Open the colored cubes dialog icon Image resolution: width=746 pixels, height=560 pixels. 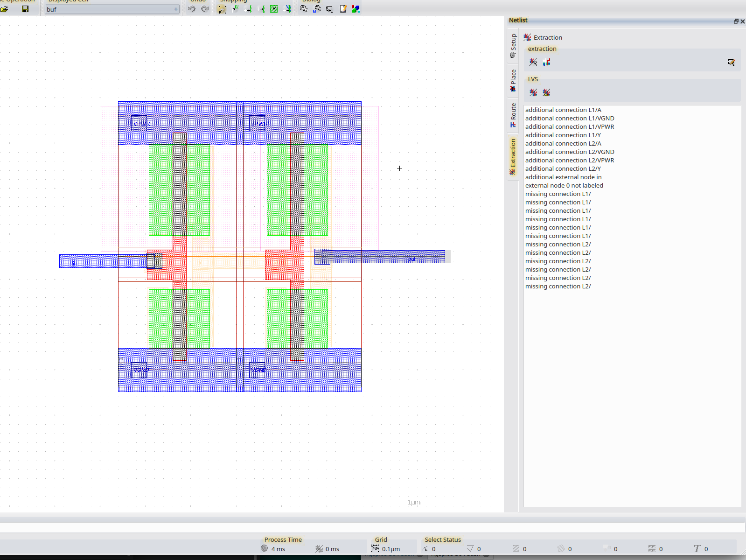pos(356,9)
